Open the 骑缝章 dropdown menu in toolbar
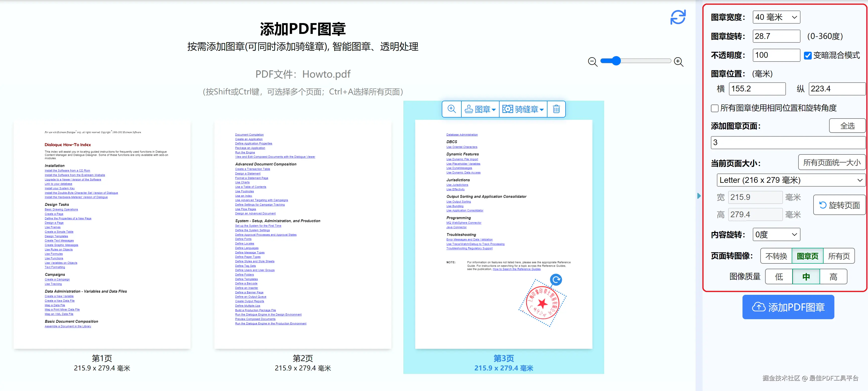Screen dimensions: 868x391 coord(523,109)
